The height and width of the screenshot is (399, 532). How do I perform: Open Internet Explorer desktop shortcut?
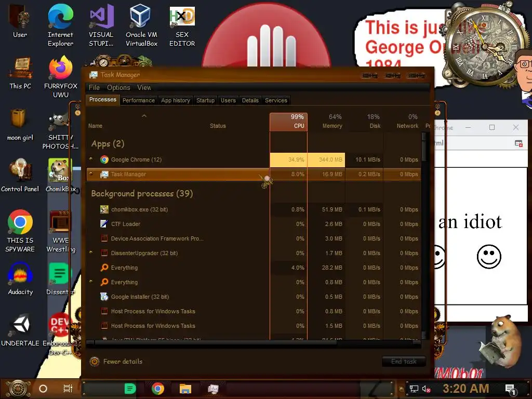point(60,25)
